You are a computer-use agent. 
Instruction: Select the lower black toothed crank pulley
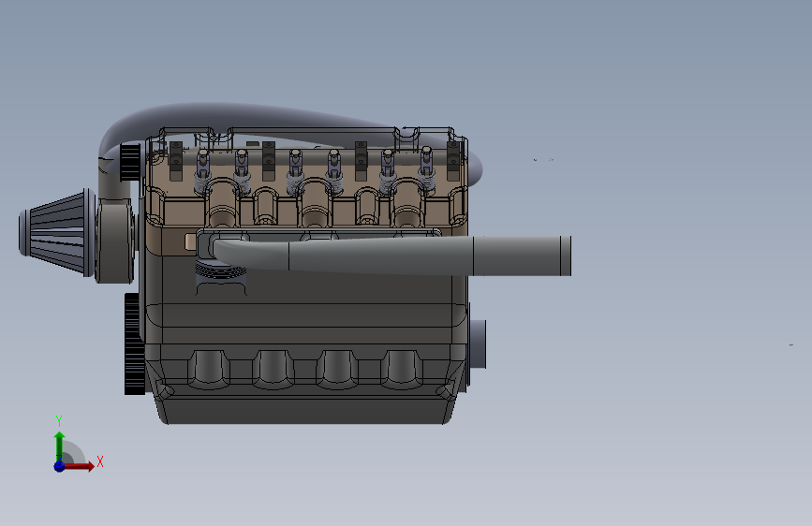click(134, 343)
